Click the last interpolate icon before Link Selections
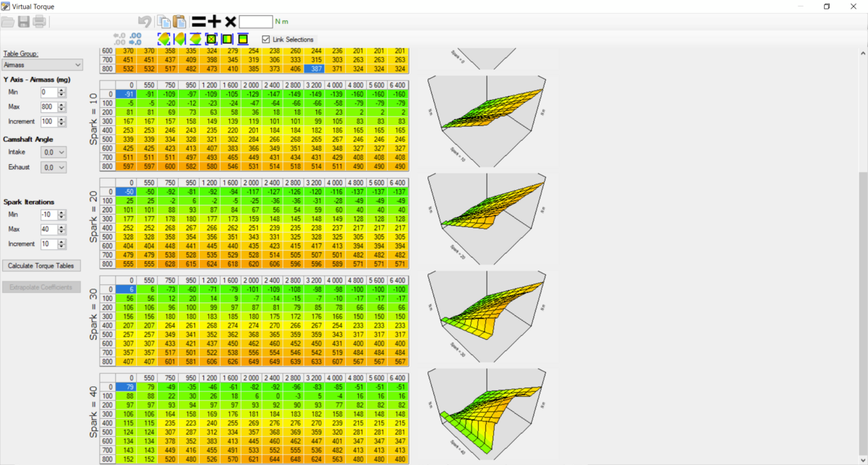The height and width of the screenshot is (465, 868). click(243, 39)
